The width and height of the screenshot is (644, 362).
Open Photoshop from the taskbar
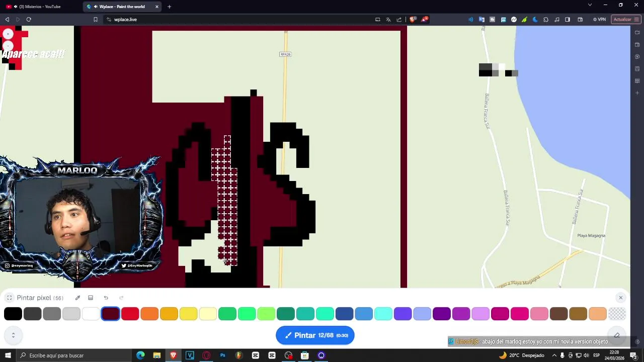point(222,355)
